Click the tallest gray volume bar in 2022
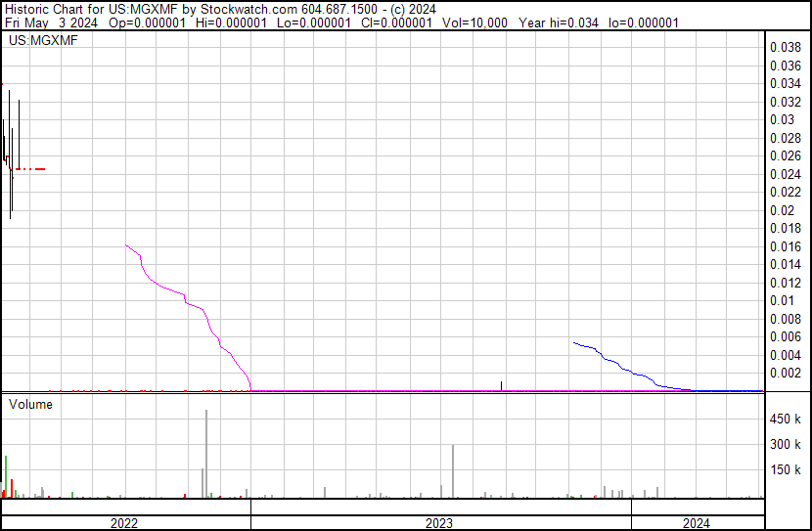The height and width of the screenshot is (531, 812). [206, 454]
